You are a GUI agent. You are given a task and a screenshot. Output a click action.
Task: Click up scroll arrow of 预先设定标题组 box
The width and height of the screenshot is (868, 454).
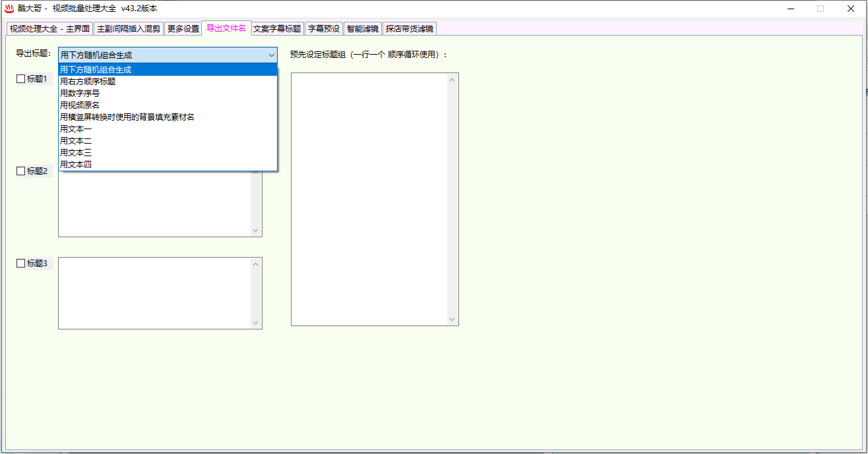452,80
